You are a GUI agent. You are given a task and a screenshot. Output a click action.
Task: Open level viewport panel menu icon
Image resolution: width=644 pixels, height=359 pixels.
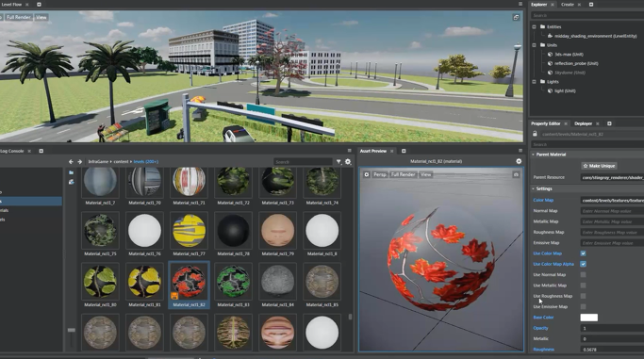click(520, 4)
